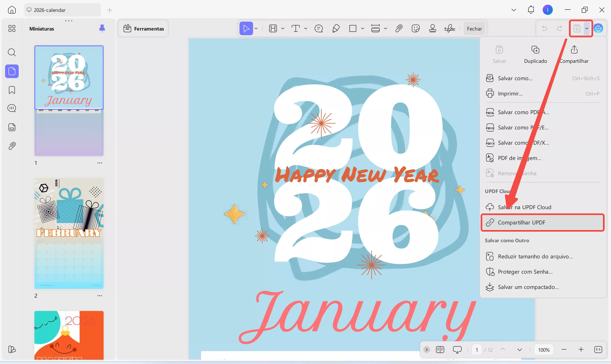Open the rectangle shape dropdown arrow
The height and width of the screenshot is (364, 611).
coord(363,29)
